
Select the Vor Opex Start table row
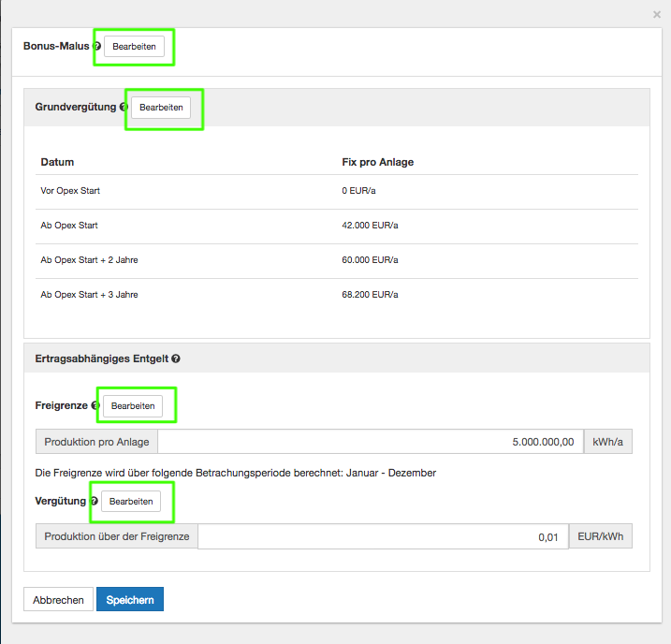(x=337, y=191)
